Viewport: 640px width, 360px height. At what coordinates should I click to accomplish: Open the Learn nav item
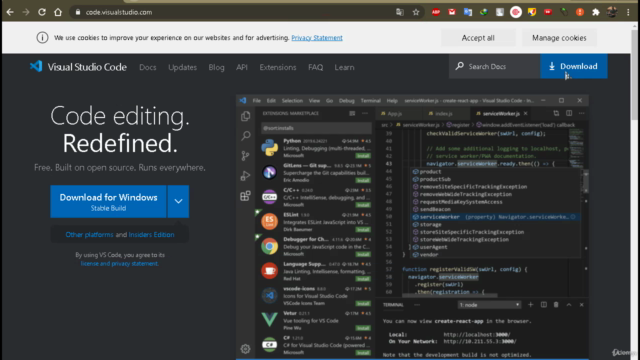[x=344, y=67]
